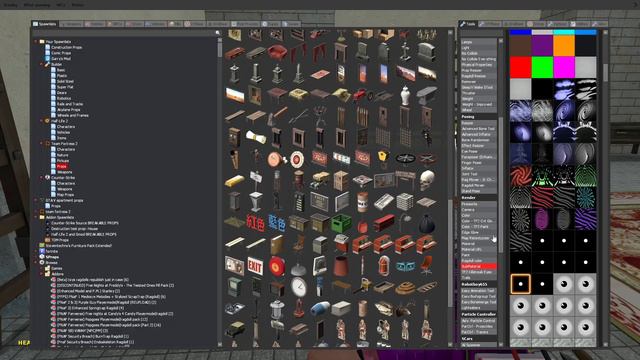Screen dimensions: 640x360
Task: Spawn the blue capsule tank prop
Action: click(320, 309)
